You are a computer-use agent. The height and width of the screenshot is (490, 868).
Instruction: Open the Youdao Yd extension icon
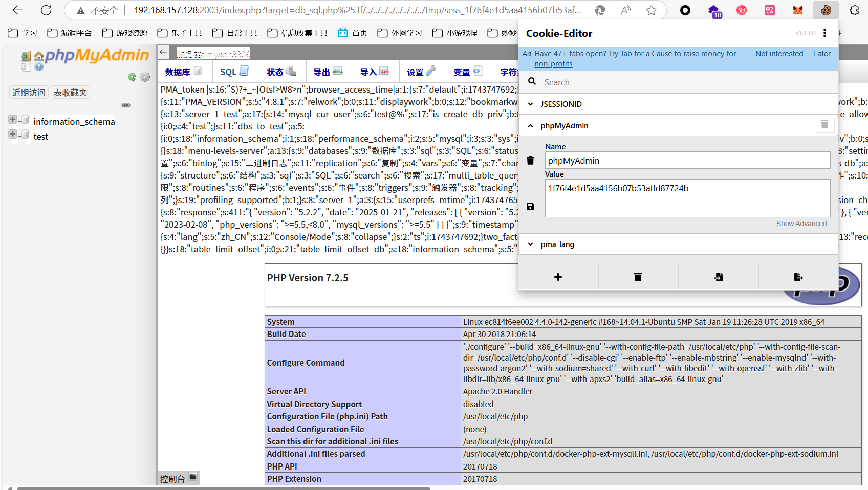pyautogui.click(x=741, y=10)
